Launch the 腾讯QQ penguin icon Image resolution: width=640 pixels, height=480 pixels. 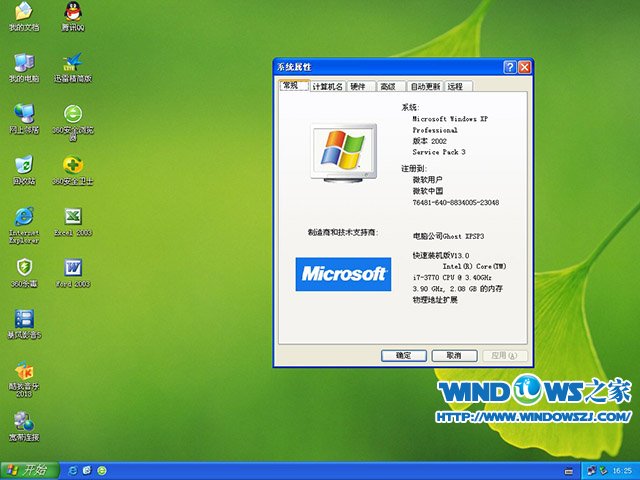click(x=73, y=16)
